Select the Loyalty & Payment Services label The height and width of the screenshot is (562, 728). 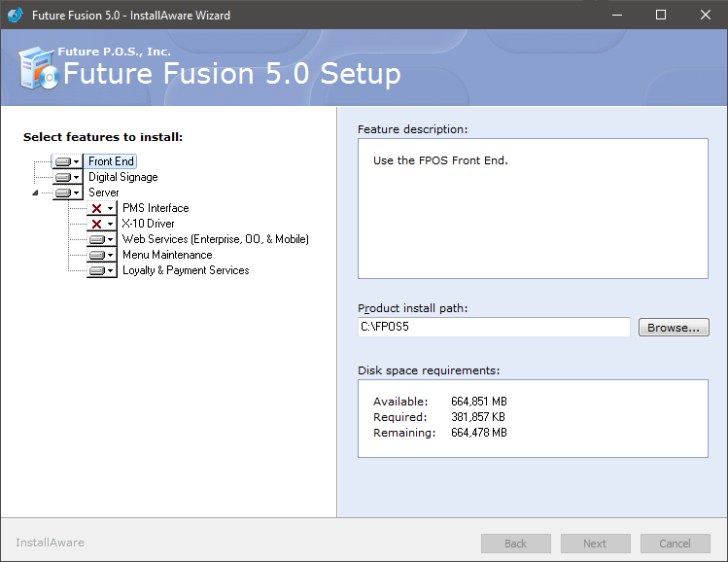click(186, 270)
